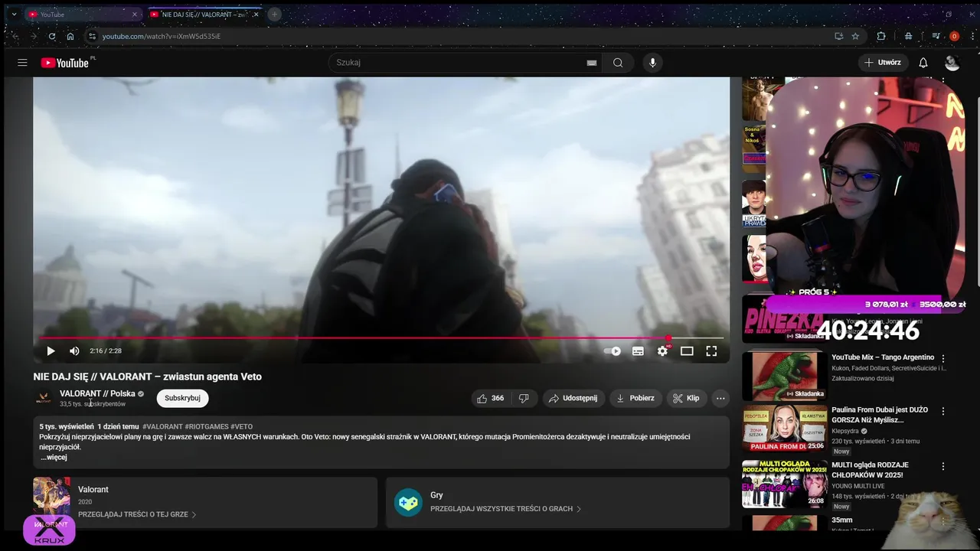The image size is (980, 551).
Task: Go to the YouTube home logo
Action: tap(65, 63)
